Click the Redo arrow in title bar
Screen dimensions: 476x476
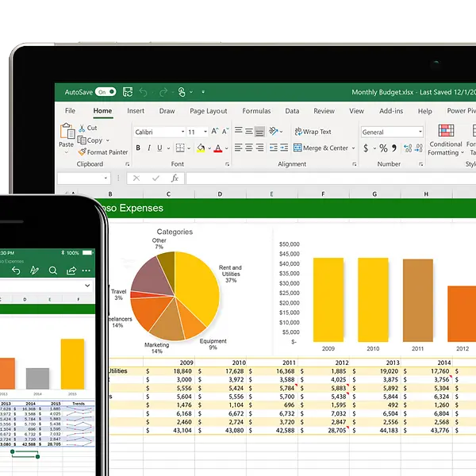[x=163, y=92]
